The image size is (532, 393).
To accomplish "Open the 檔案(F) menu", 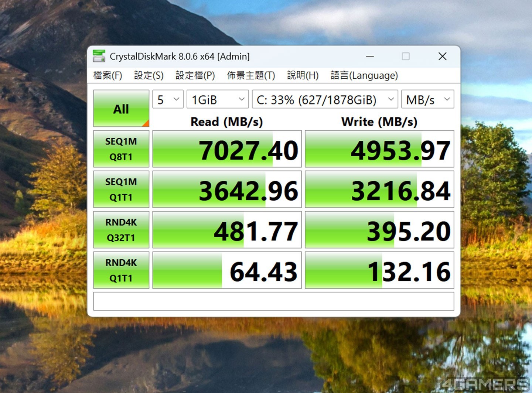I will click(x=108, y=75).
